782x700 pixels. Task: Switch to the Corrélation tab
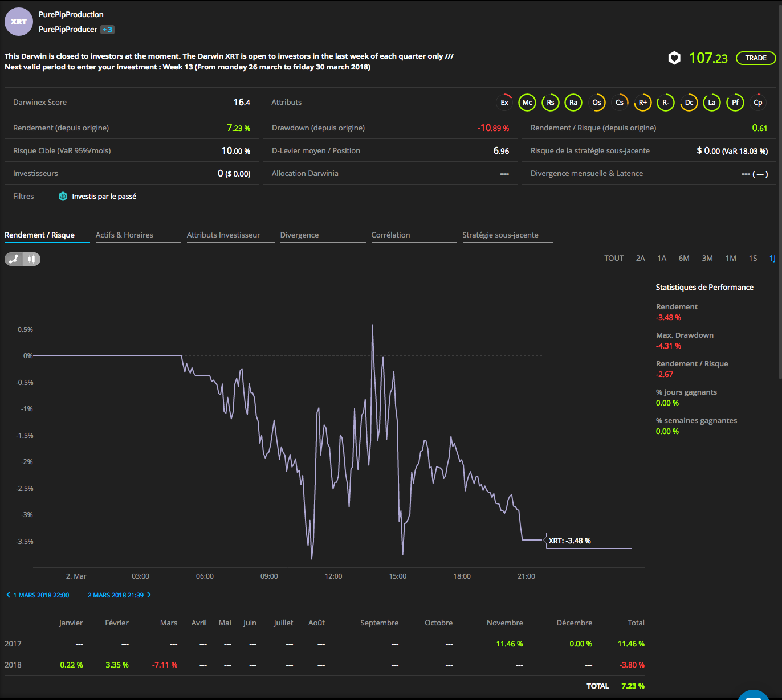390,235
